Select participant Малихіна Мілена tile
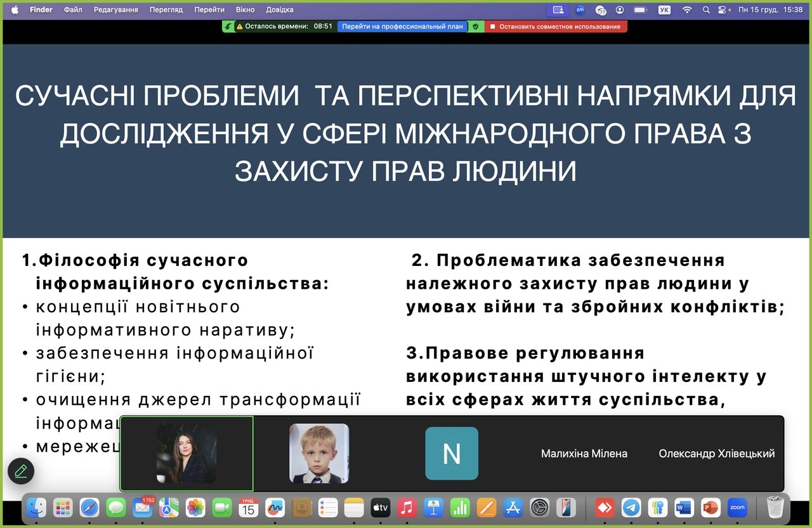812x528 pixels. click(x=584, y=454)
